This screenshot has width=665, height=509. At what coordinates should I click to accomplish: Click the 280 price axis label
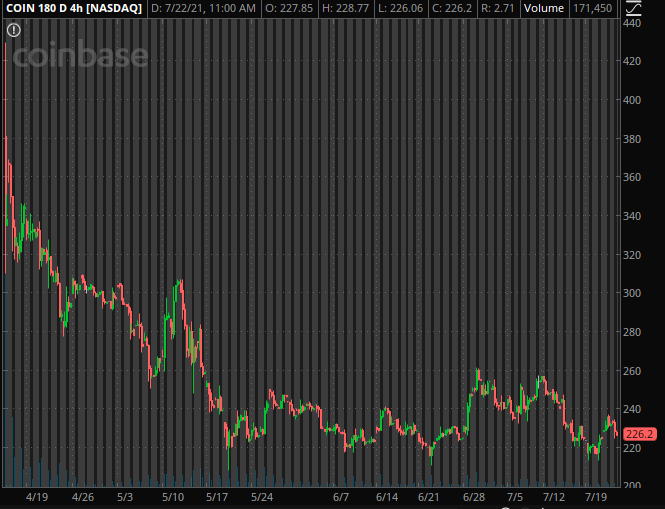[x=632, y=332]
